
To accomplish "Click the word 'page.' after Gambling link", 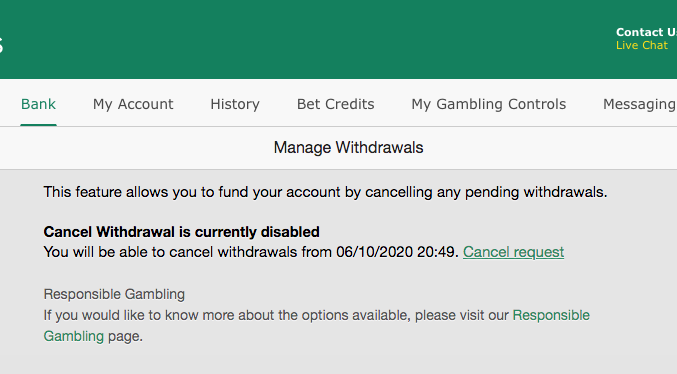I will pos(125,336).
